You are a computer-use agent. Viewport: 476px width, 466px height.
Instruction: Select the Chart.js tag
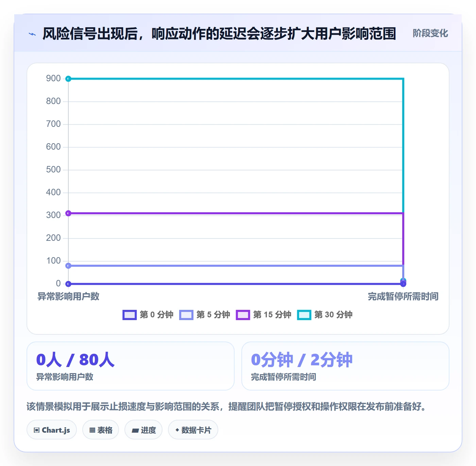52,430
